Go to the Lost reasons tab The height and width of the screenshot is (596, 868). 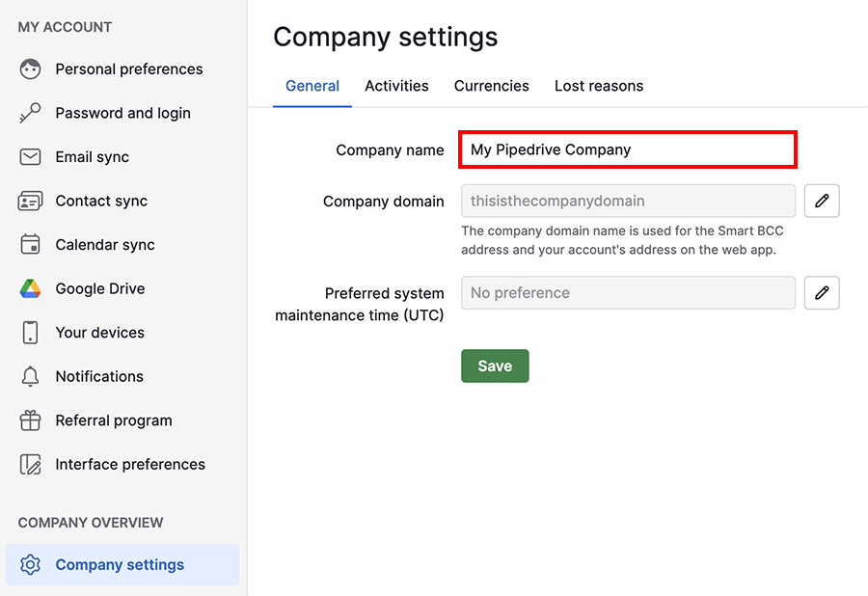point(598,86)
